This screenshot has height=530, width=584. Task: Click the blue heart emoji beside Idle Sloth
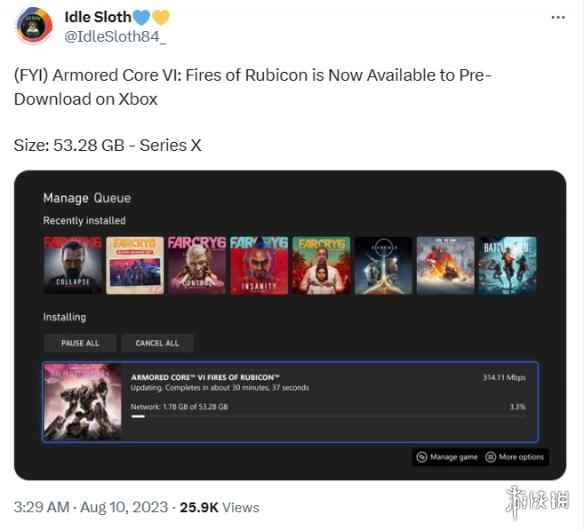point(142,17)
